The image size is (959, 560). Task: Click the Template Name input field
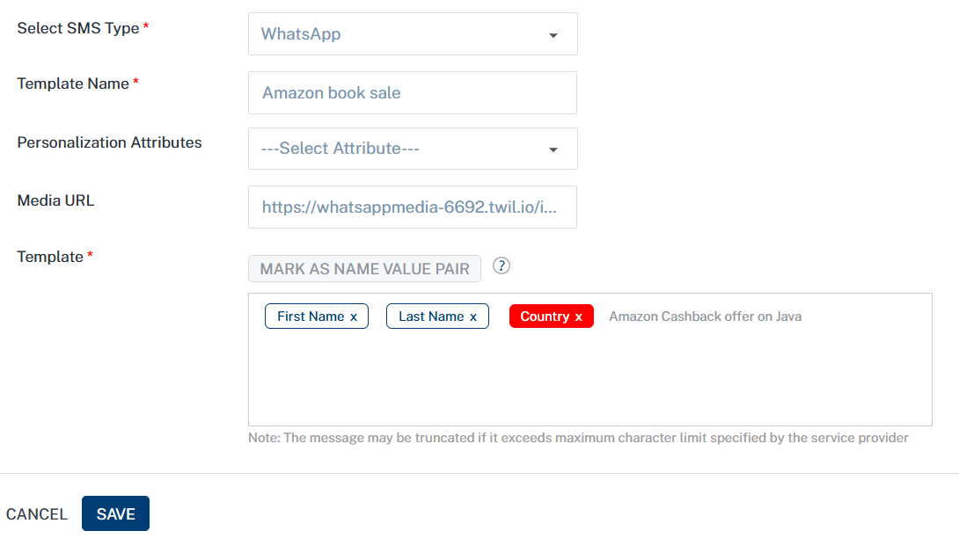412,93
